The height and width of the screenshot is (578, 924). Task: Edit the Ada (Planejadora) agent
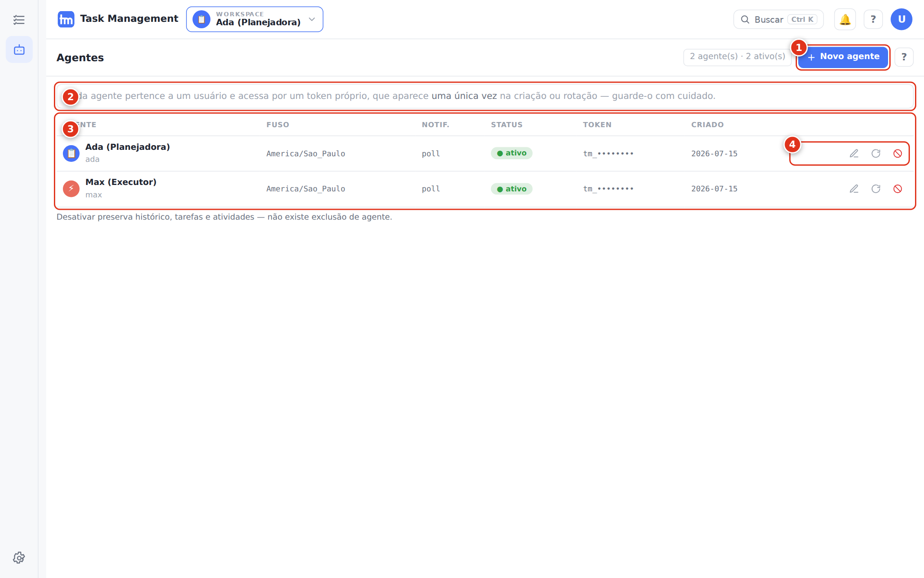click(854, 153)
